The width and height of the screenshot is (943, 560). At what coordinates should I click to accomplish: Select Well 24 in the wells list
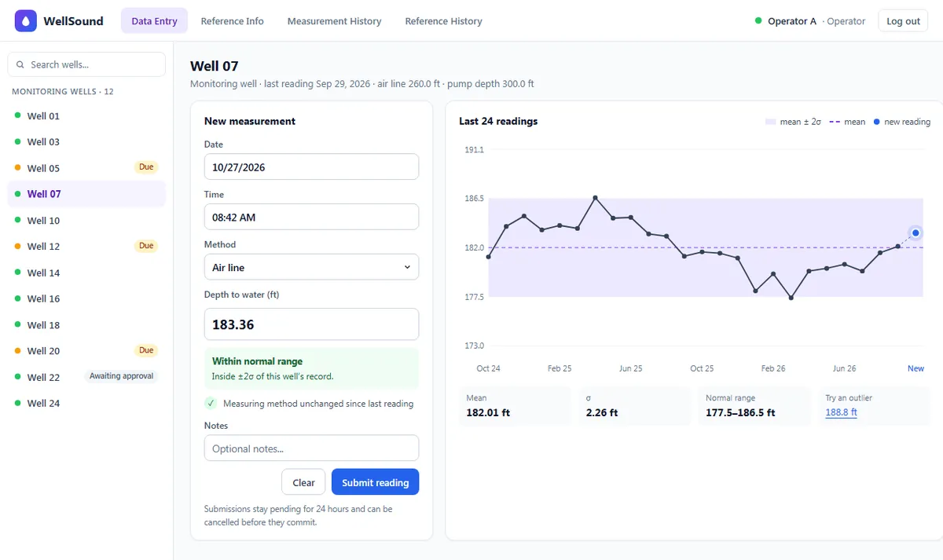86,403
